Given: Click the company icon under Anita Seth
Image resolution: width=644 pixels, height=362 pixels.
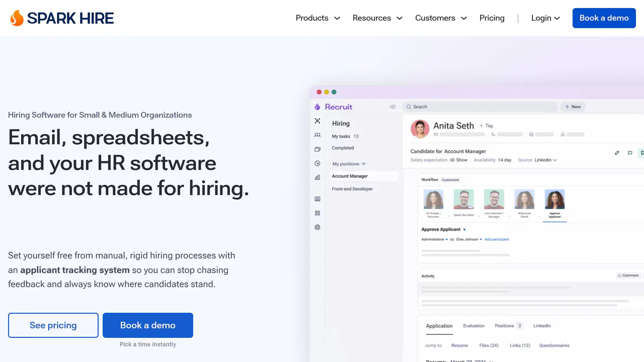Looking at the screenshot, I should pyautogui.click(x=531, y=134).
